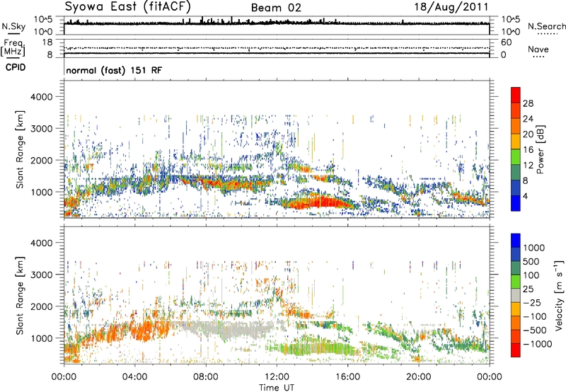The height and width of the screenshot is (392, 566).
Task: Click strong red echo near 14:00 in power panel
Action: click(318, 202)
